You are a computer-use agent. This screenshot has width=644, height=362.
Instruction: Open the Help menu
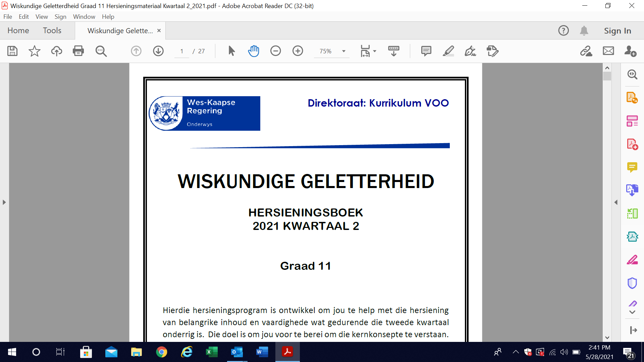coord(108,16)
